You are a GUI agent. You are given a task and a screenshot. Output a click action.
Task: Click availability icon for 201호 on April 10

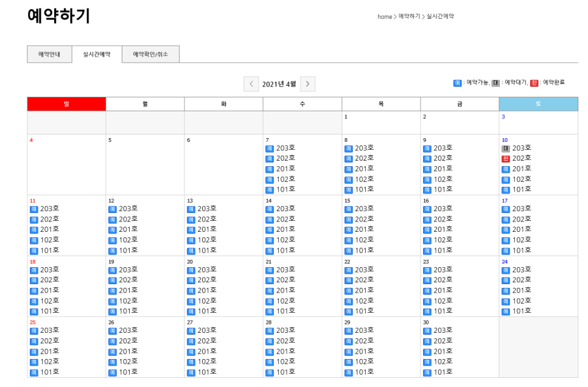point(506,169)
